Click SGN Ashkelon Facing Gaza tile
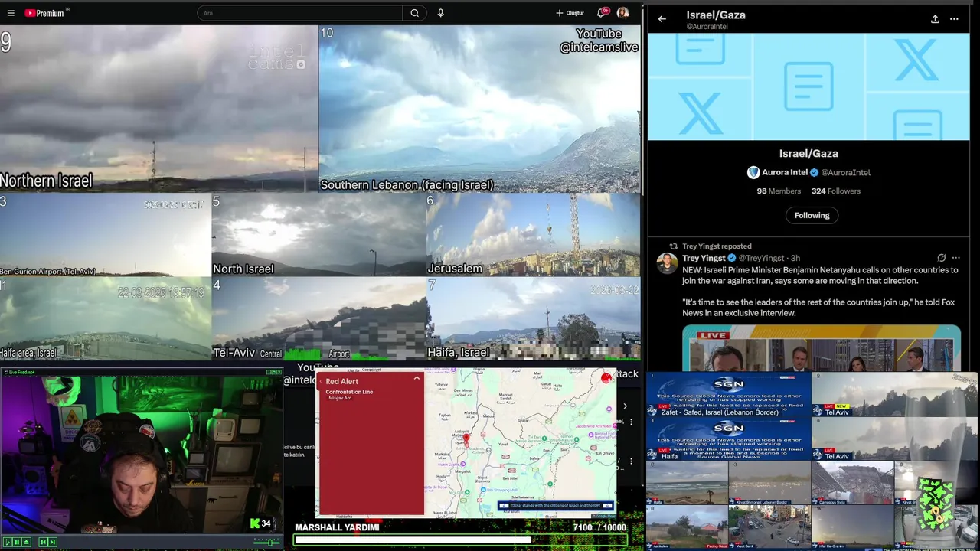980x551 pixels. pos(687,527)
